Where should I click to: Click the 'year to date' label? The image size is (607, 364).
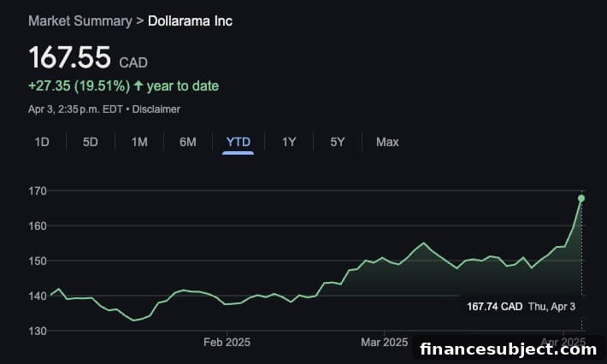(x=183, y=86)
